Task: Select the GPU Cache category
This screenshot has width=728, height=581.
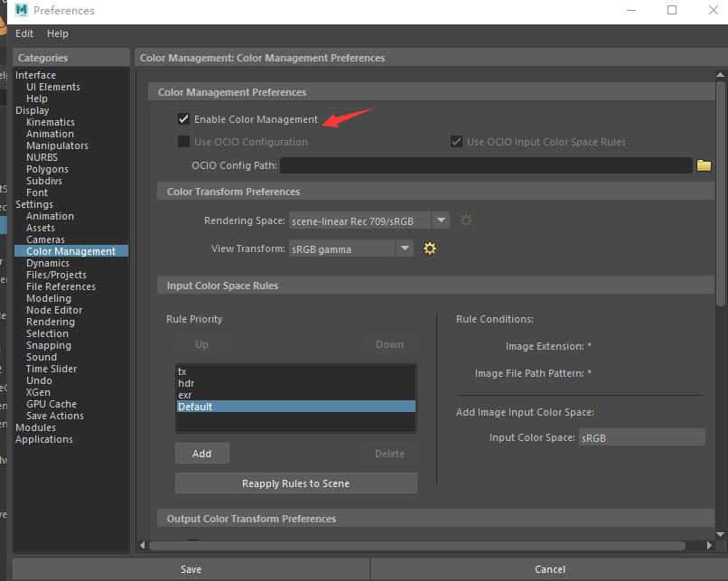Action: [51, 404]
